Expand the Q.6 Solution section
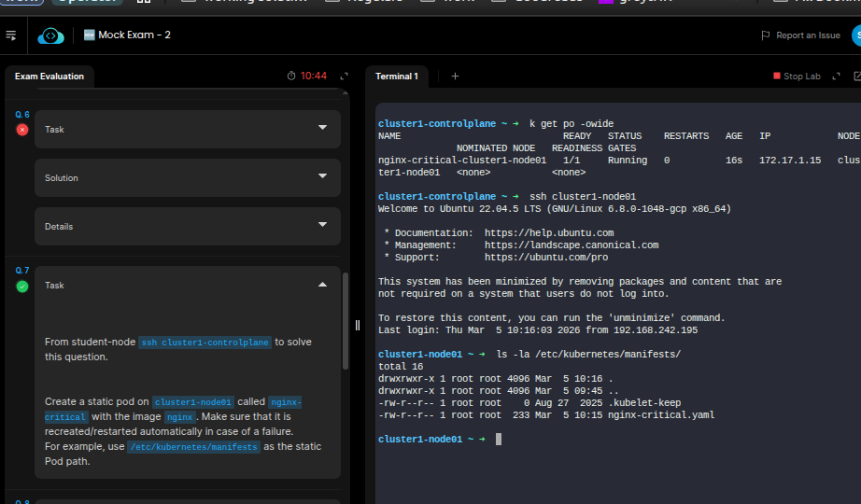 point(322,177)
